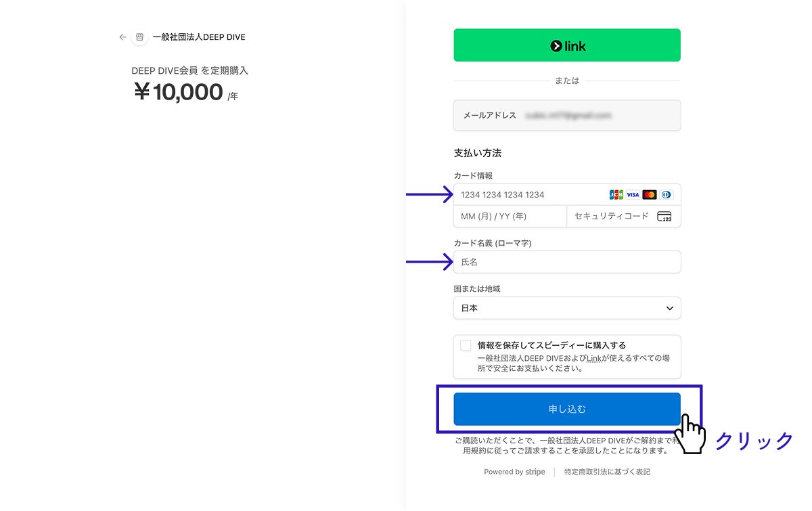Click the Diners Club card icon
812x511 pixels.
pyautogui.click(x=666, y=195)
